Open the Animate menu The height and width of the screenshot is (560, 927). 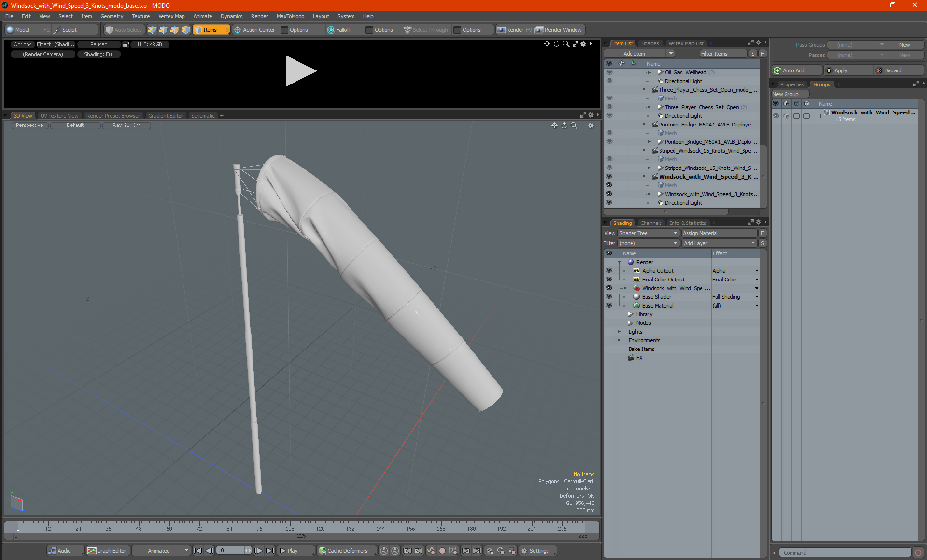point(203,16)
